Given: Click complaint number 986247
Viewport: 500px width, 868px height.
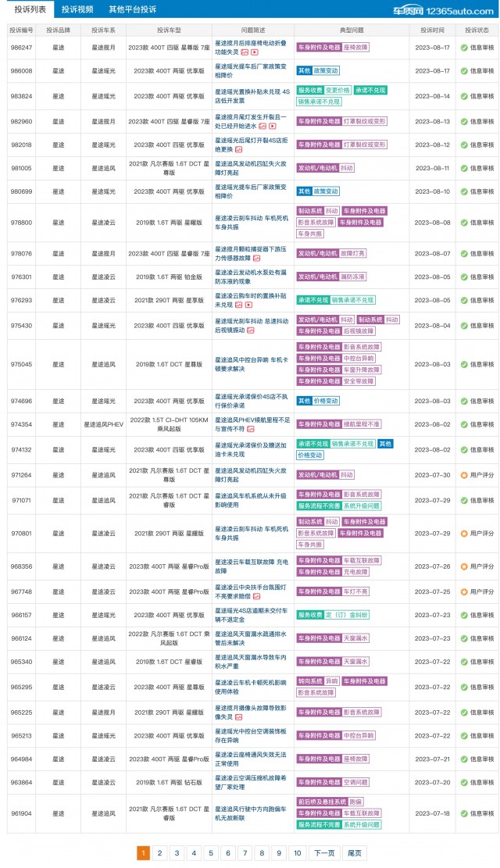Looking at the screenshot, I should [x=22, y=48].
